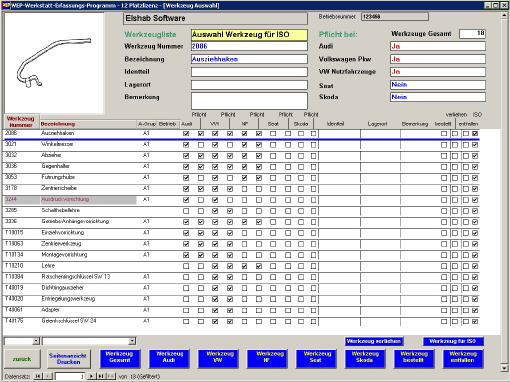Click Werkzeug für ISO button

[453, 341]
